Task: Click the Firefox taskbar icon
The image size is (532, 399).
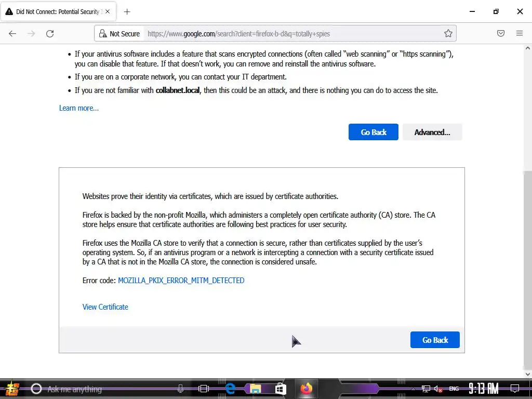Action: pyautogui.click(x=306, y=389)
